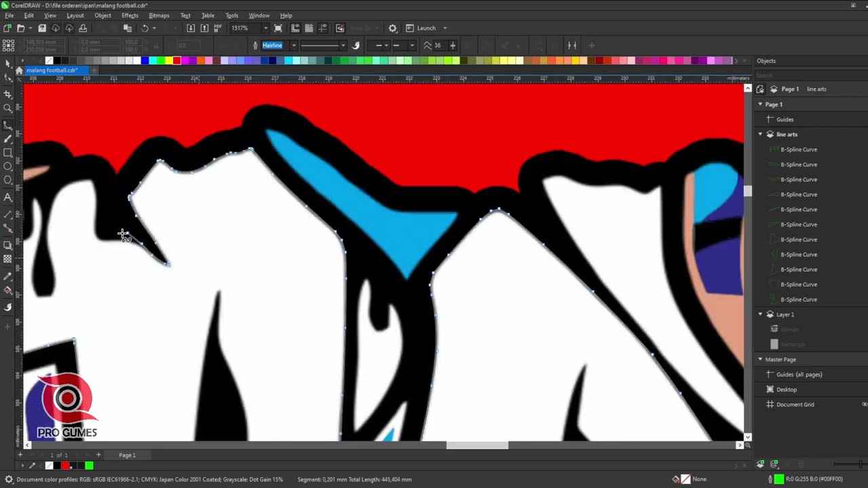This screenshot has height=488, width=868.
Task: Create a new document
Action: click(x=7, y=28)
